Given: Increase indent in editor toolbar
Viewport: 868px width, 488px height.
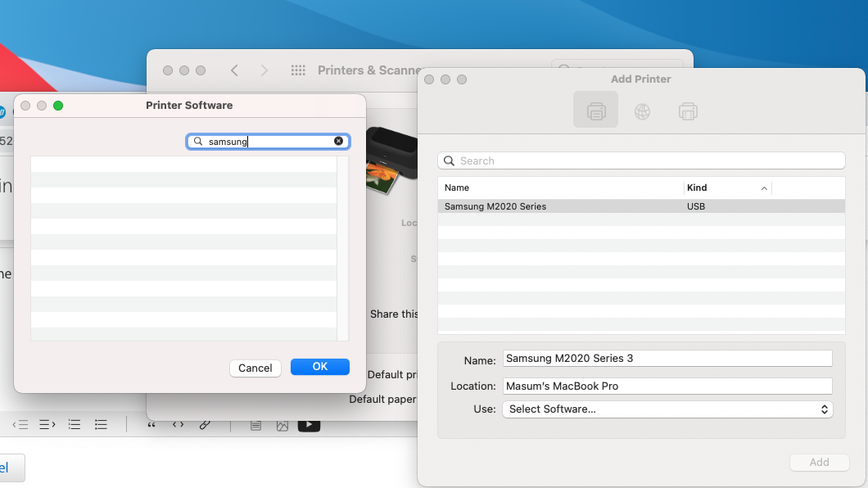Looking at the screenshot, I should [x=47, y=424].
